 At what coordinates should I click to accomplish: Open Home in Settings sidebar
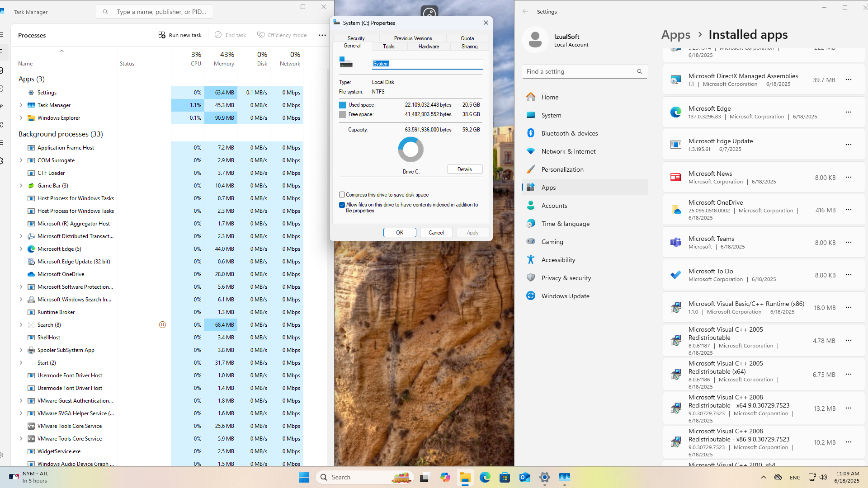pos(585,97)
